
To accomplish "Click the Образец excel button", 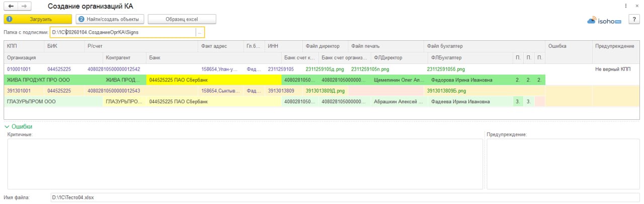I will pos(182,19).
